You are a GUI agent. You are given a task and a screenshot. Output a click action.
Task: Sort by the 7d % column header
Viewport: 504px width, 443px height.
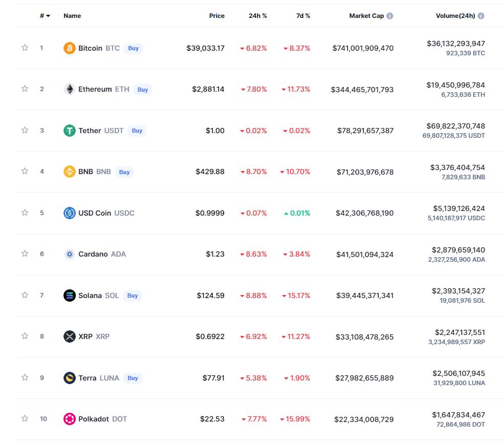tap(303, 16)
